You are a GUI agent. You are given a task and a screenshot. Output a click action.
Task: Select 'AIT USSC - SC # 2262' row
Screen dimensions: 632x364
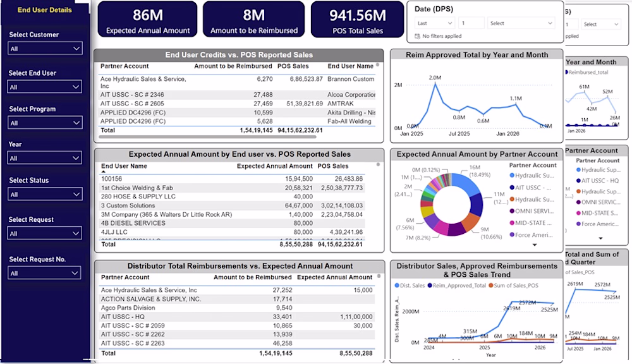[x=237, y=334]
